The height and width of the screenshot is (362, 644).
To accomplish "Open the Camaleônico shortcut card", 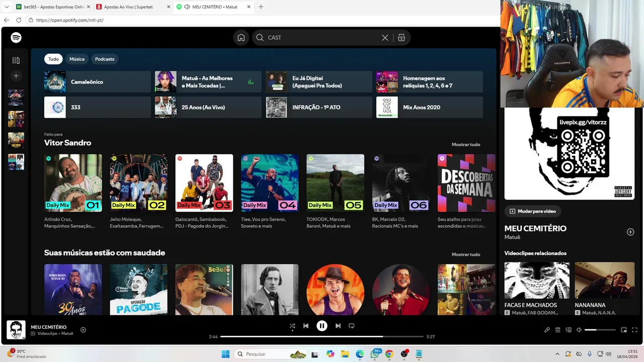I will pos(98,81).
